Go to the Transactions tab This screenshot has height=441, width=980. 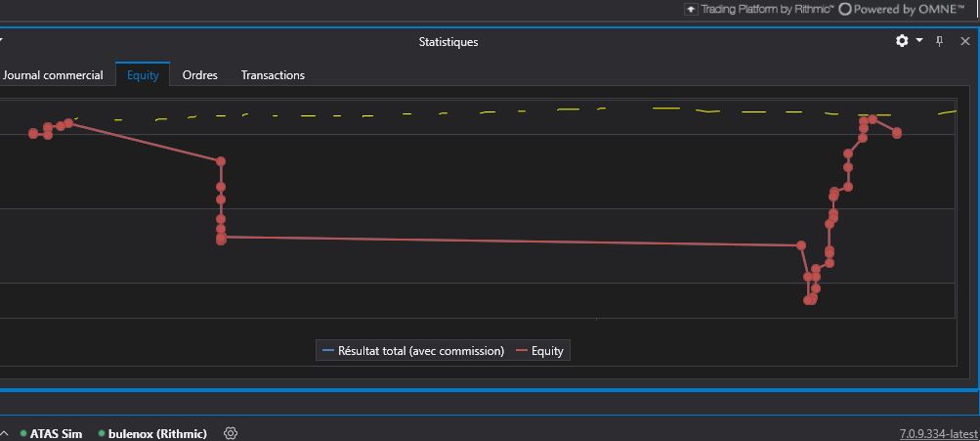[273, 75]
